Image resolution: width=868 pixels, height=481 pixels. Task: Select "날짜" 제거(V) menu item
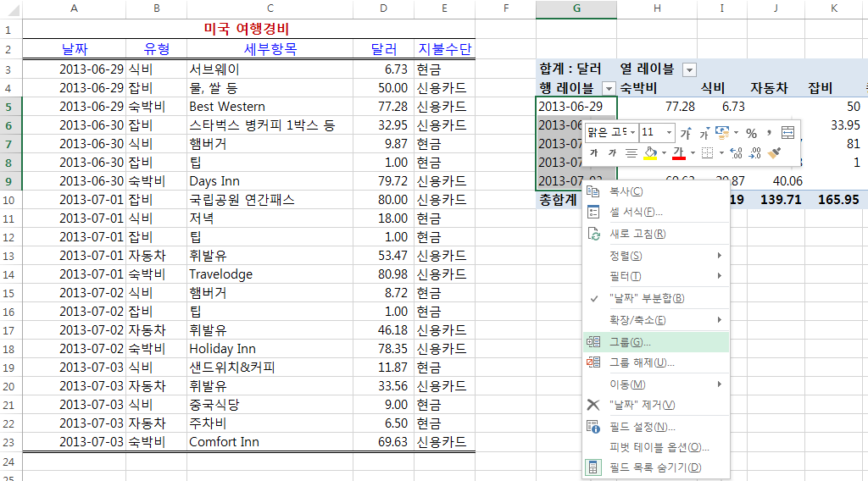click(656, 406)
